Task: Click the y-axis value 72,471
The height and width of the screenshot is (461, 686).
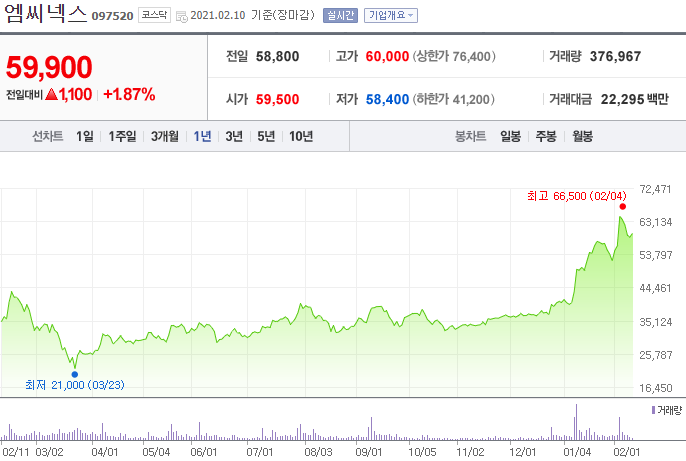Action: tap(655, 189)
